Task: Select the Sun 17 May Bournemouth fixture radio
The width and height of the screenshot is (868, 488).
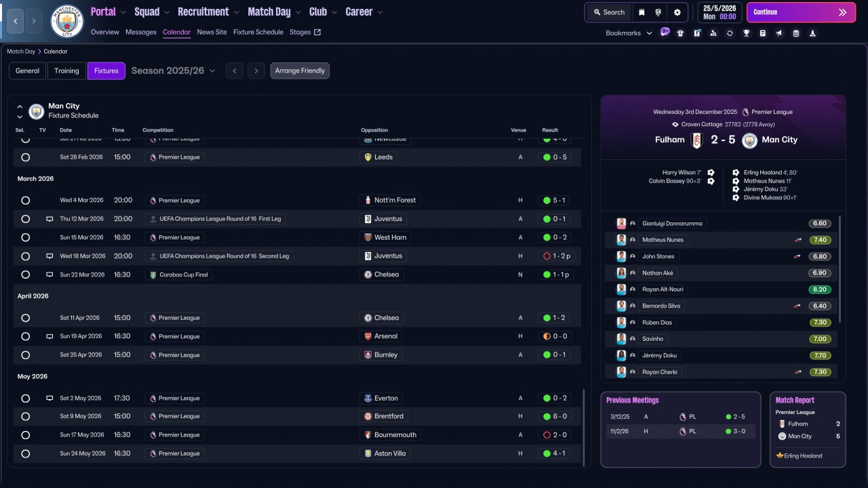Action: point(26,435)
